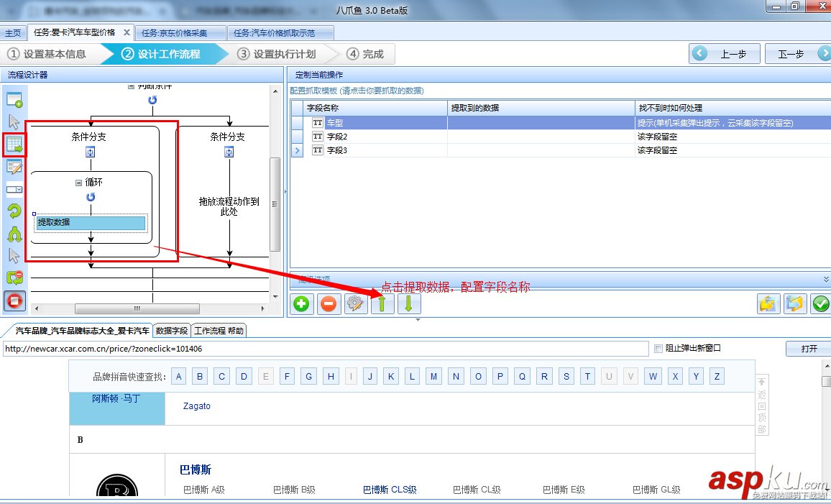Open field settings gear icon
The width and height of the screenshot is (831, 504).
(x=355, y=303)
